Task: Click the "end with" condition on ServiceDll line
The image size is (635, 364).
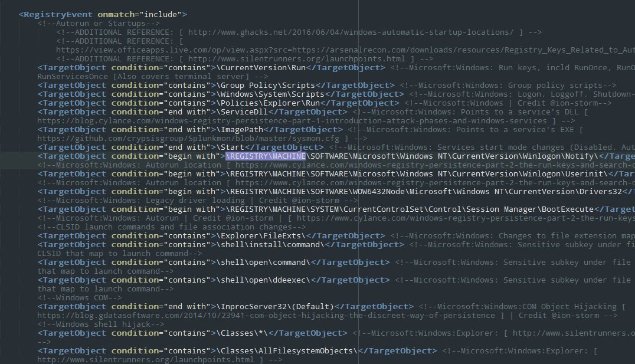Action: click(162, 112)
